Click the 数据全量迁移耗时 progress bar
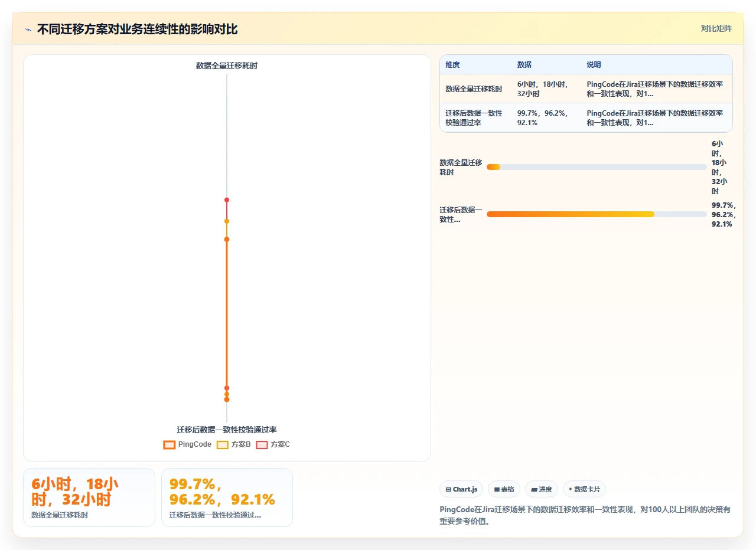This screenshot has width=756, height=550. pos(597,167)
